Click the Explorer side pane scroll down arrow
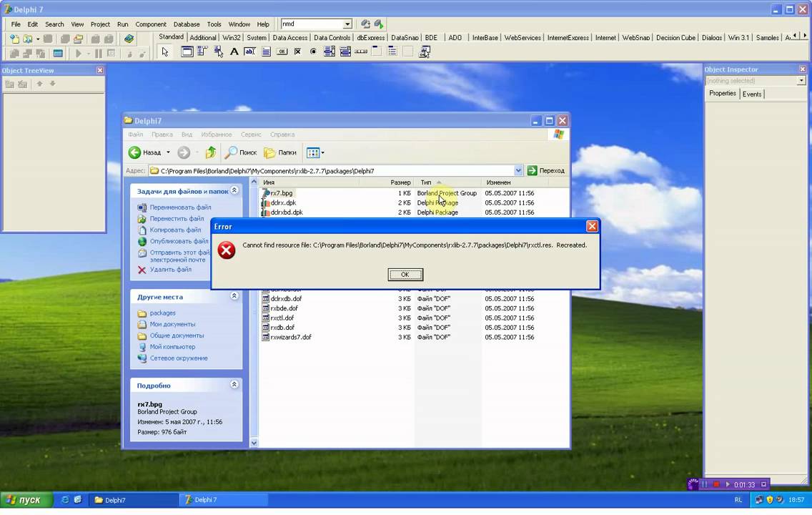This screenshot has height=515, width=812. pos(254,443)
